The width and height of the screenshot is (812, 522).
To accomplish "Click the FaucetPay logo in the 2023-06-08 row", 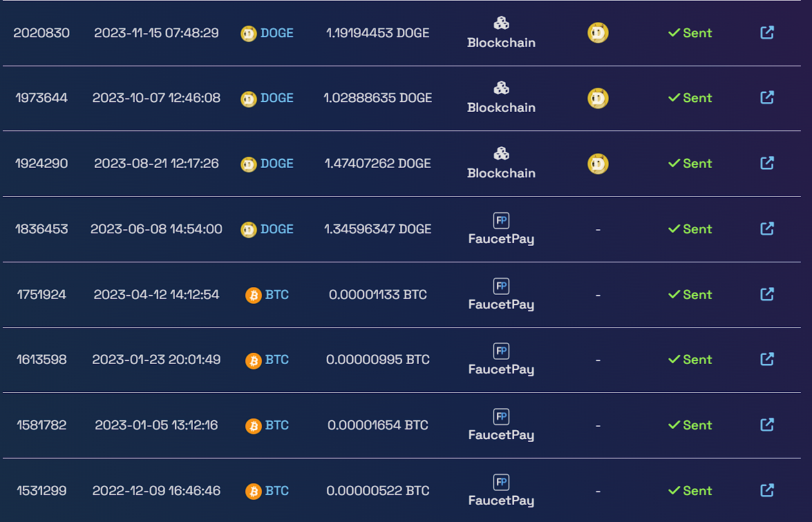I will tap(501, 220).
